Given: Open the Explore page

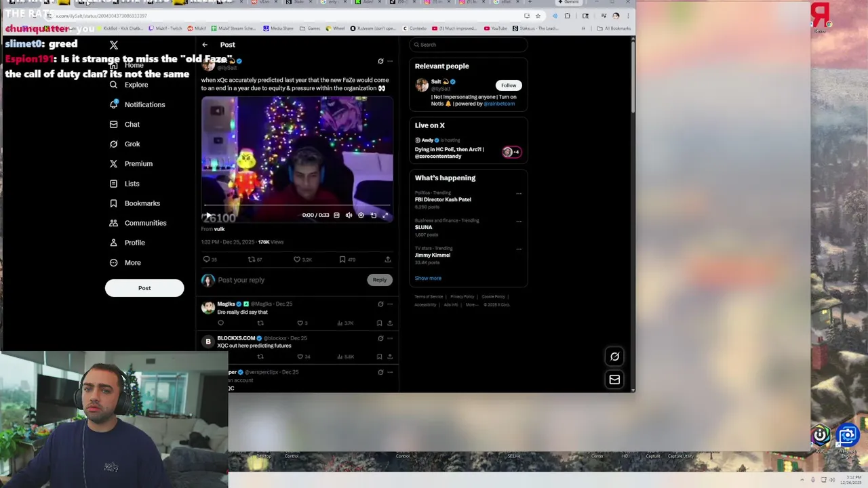Looking at the screenshot, I should pos(129,85).
